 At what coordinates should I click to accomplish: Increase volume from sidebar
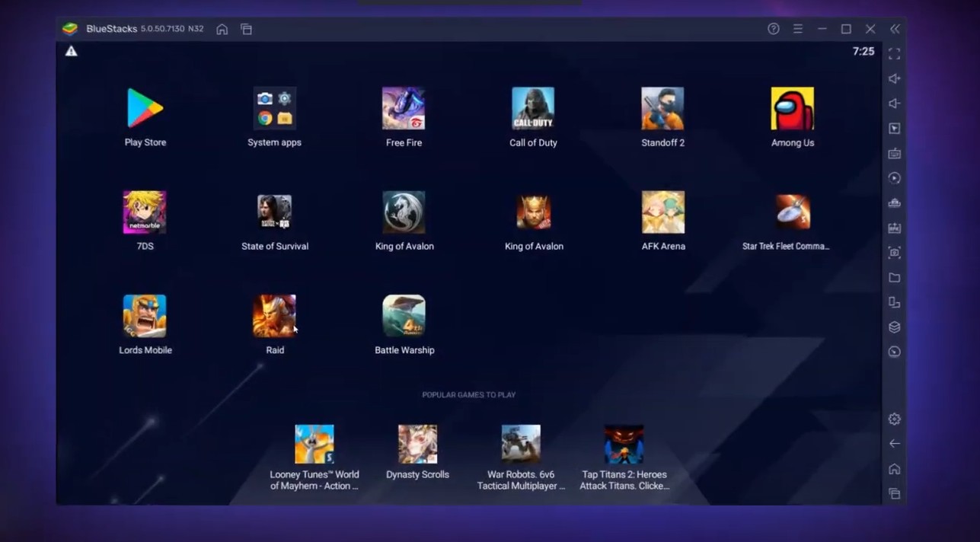[895, 78]
